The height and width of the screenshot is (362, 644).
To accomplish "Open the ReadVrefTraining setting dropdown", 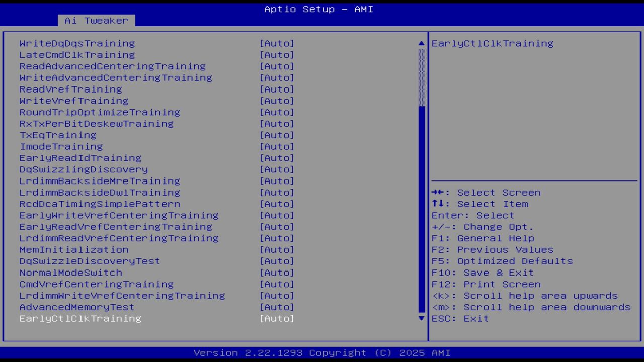I will pos(277,89).
